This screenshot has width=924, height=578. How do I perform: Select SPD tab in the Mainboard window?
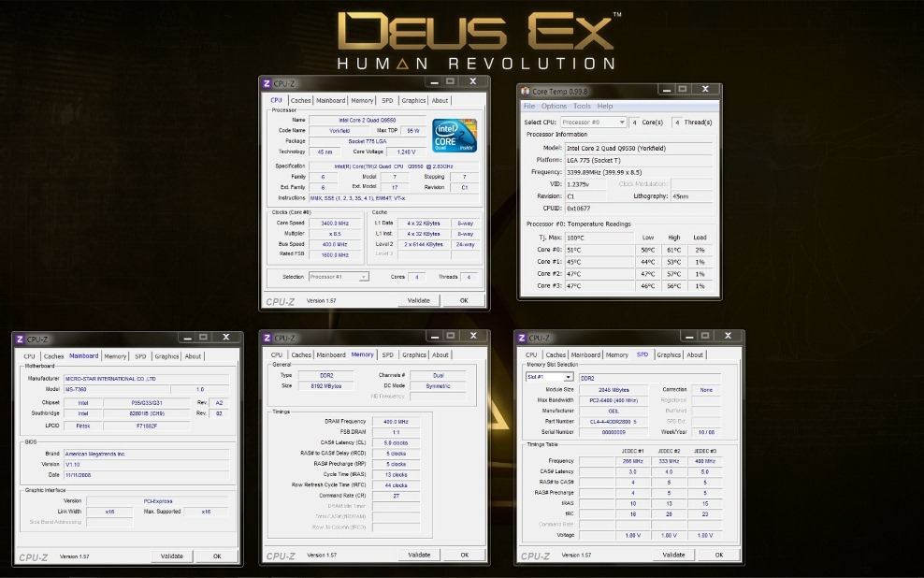(140, 356)
